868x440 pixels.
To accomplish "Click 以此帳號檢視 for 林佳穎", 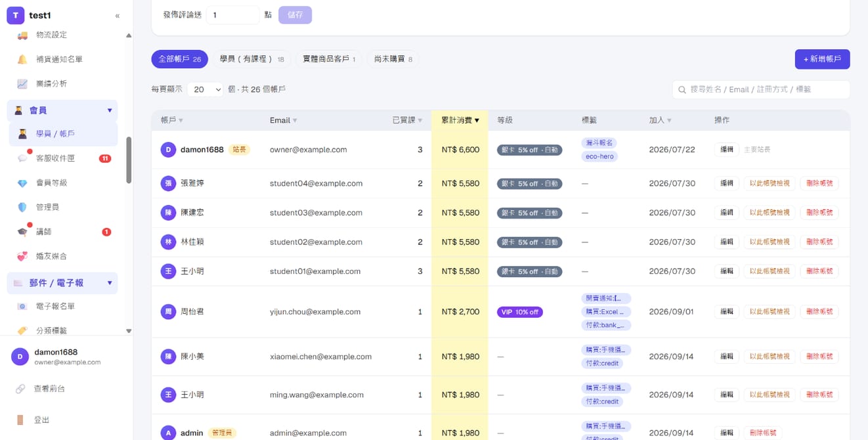I will (770, 242).
